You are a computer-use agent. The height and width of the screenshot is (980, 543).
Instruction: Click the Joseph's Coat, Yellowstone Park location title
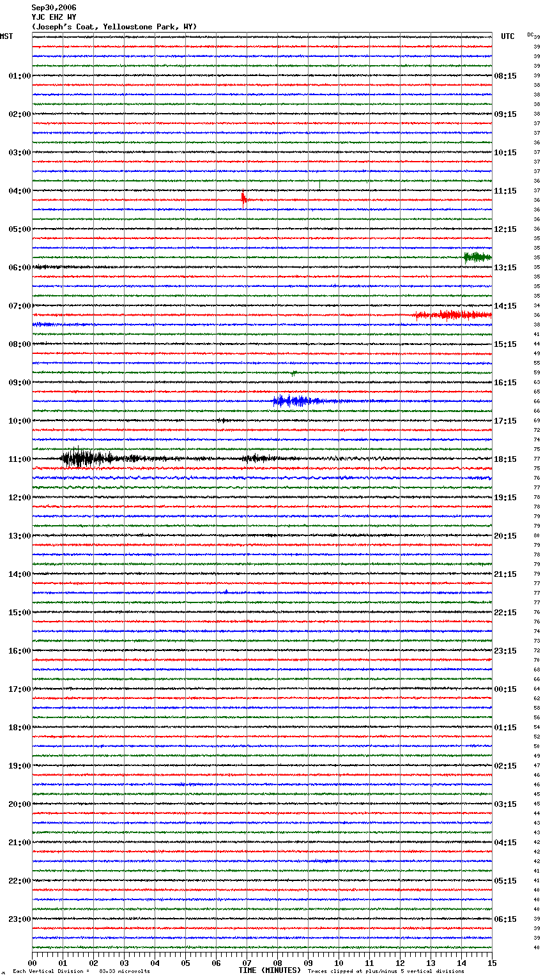[x=114, y=27]
